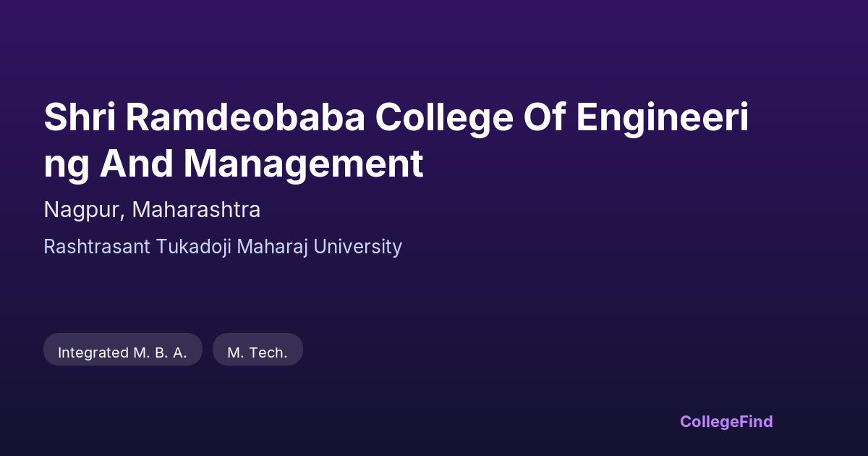The image size is (868, 456).
Task: Click the CollegeFind brand logo text
Action: pyautogui.click(x=726, y=421)
